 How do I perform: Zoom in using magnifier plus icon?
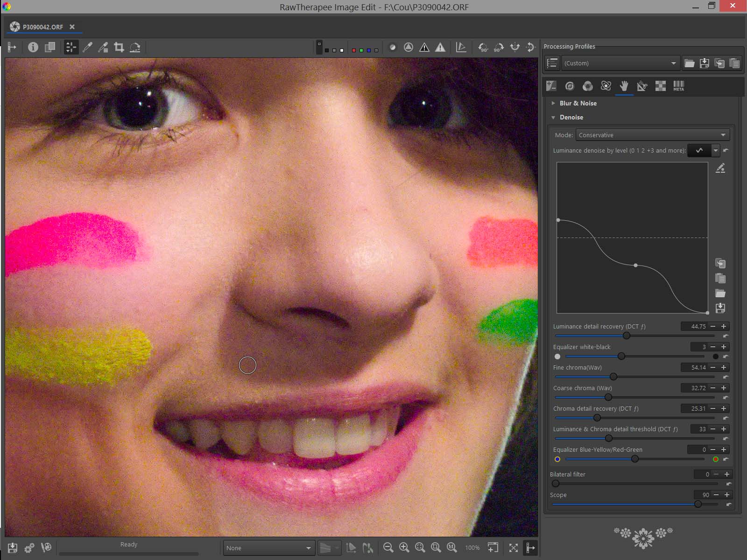pyautogui.click(x=404, y=547)
